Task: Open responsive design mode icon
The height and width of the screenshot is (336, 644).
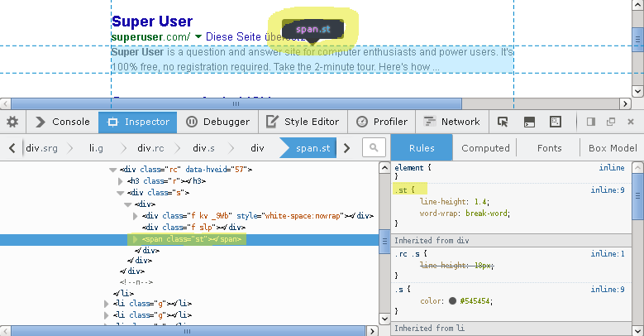Action: click(x=556, y=122)
